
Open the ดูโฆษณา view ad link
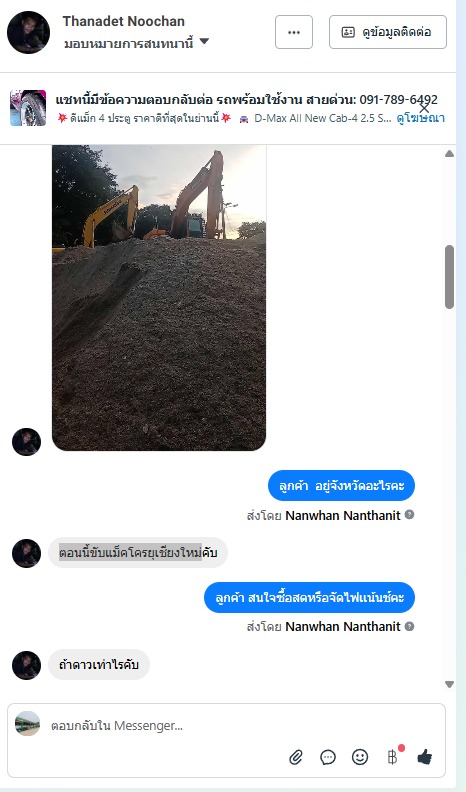(x=421, y=118)
